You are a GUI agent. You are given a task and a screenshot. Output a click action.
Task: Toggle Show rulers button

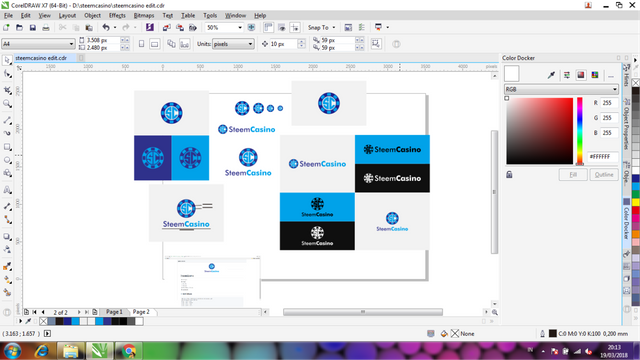tap(268, 27)
